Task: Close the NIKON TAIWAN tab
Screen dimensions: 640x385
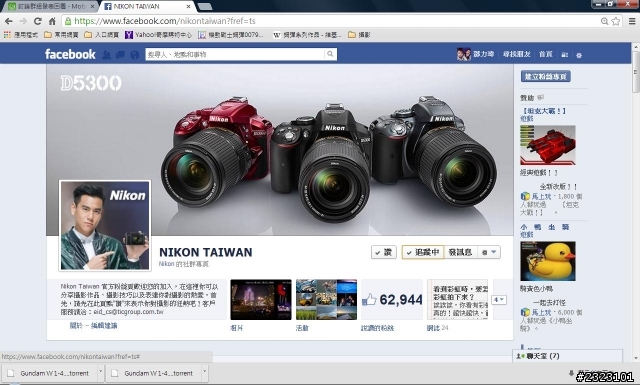Action: pyautogui.click(x=189, y=7)
